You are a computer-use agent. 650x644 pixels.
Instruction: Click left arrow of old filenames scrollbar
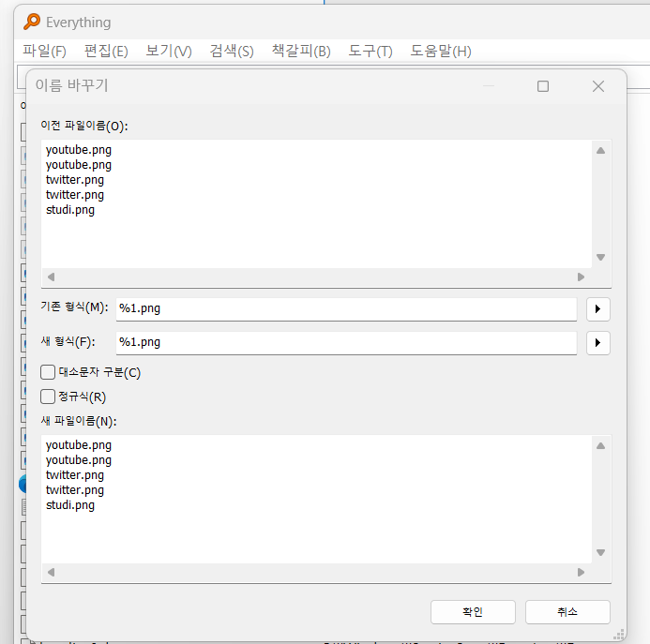tap(52, 277)
